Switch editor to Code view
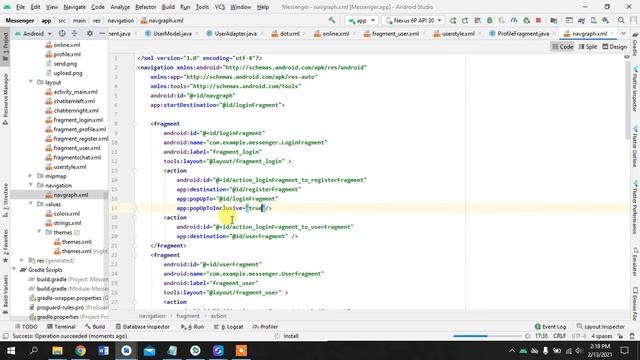 point(562,47)
